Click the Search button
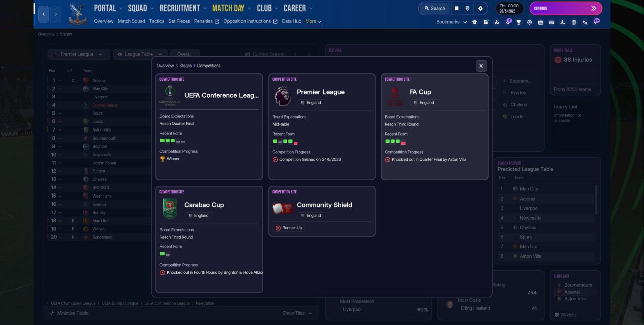Screen dimensions: 644x325 click(x=435, y=8)
